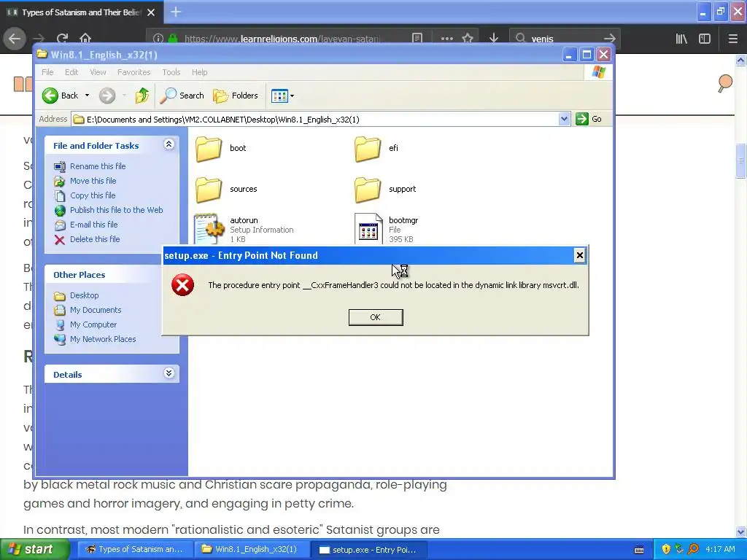The image size is (747, 560).
Task: Click the red error icon in the dialog
Action: (182, 285)
